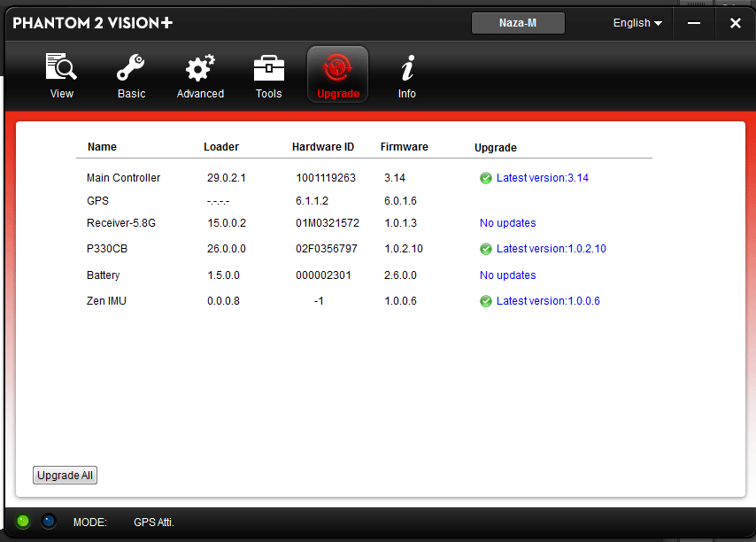
Task: Click the Loader column header
Action: tap(221, 147)
